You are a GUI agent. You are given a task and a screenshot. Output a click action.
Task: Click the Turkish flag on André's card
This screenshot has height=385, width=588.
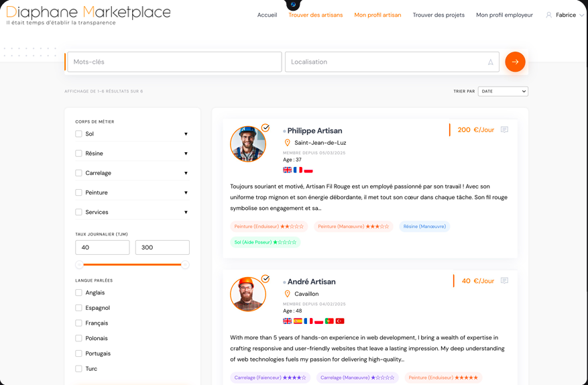coord(340,321)
